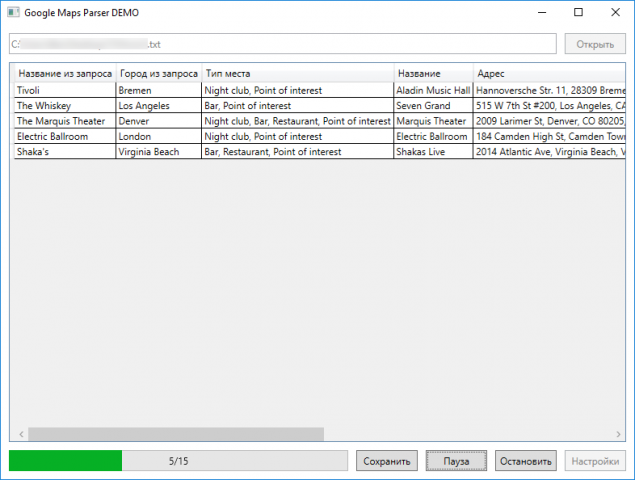Image resolution: width=635 pixels, height=480 pixels.
Task: Open Настройки settings button
Action: point(595,461)
